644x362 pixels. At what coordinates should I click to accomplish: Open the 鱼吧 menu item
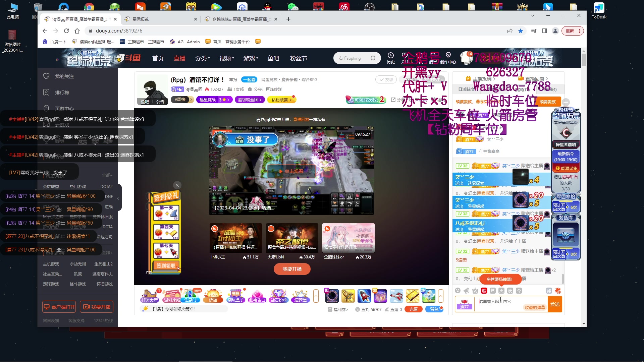[273, 58]
